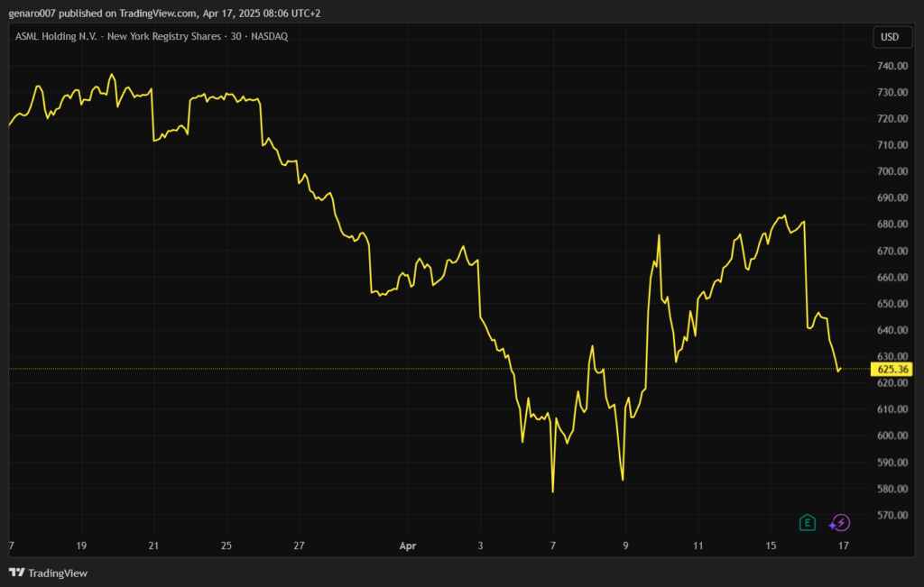Click the 660.00 price axis label
Image resolution: width=924 pixels, height=587 pixels.
[892, 278]
